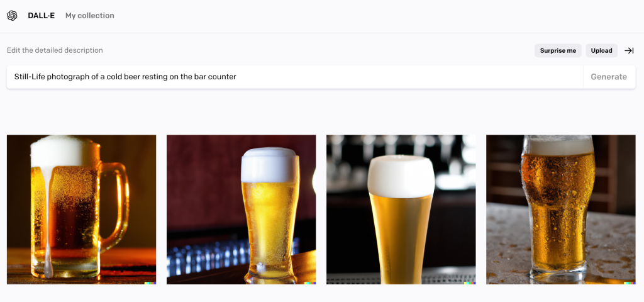Click the color signature mark on the third beer image
Screen dimensions: 644x302
(x=470, y=282)
